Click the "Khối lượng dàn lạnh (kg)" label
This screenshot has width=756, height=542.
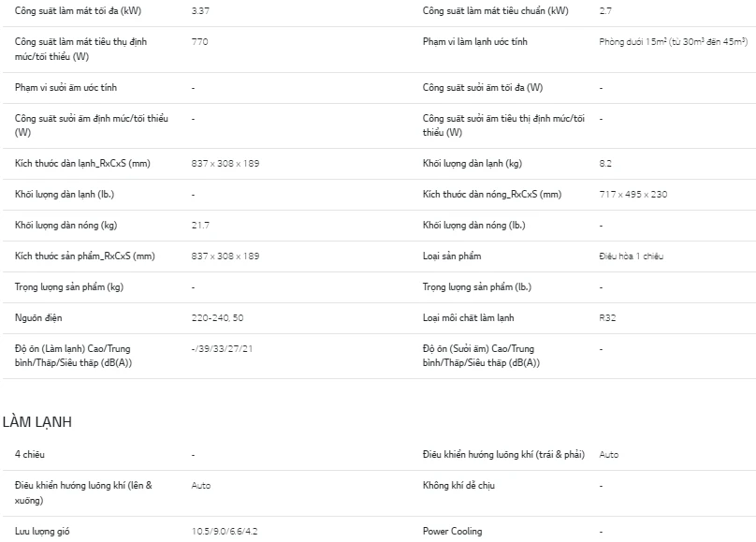(x=472, y=164)
